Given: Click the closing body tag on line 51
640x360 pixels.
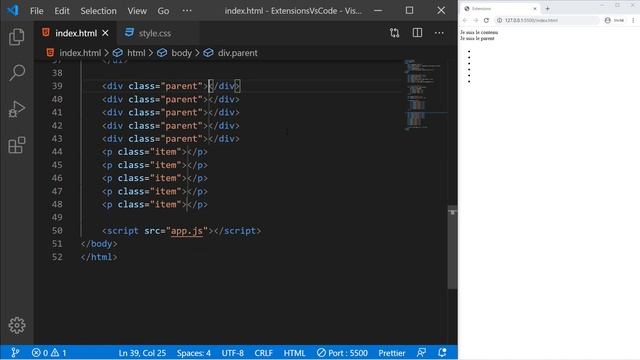Looking at the screenshot, I should 99,244.
